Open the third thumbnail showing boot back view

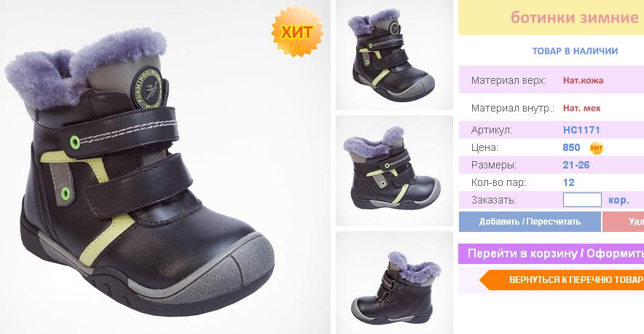point(394,282)
